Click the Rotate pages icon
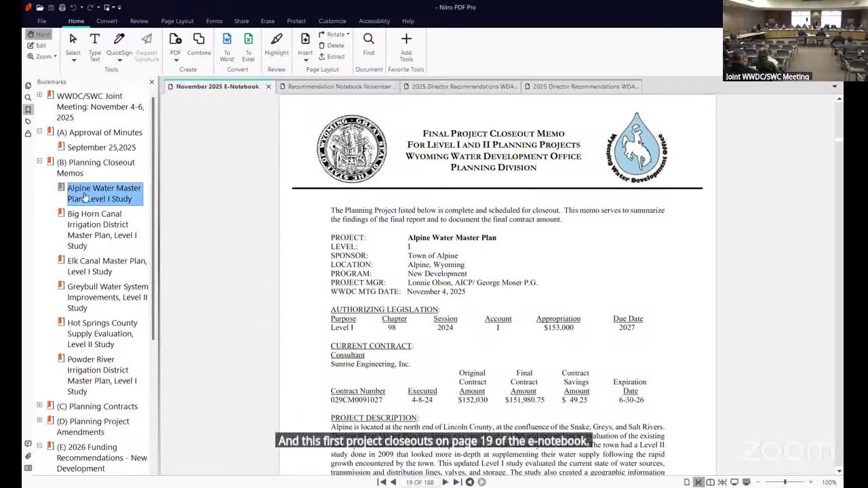Viewport: 868px width, 488px height. click(334, 34)
